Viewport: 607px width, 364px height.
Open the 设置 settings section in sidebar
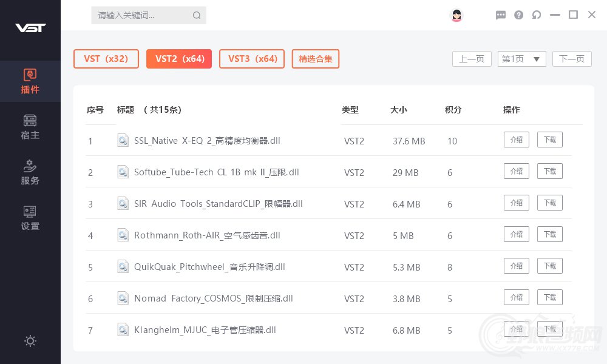[30, 218]
